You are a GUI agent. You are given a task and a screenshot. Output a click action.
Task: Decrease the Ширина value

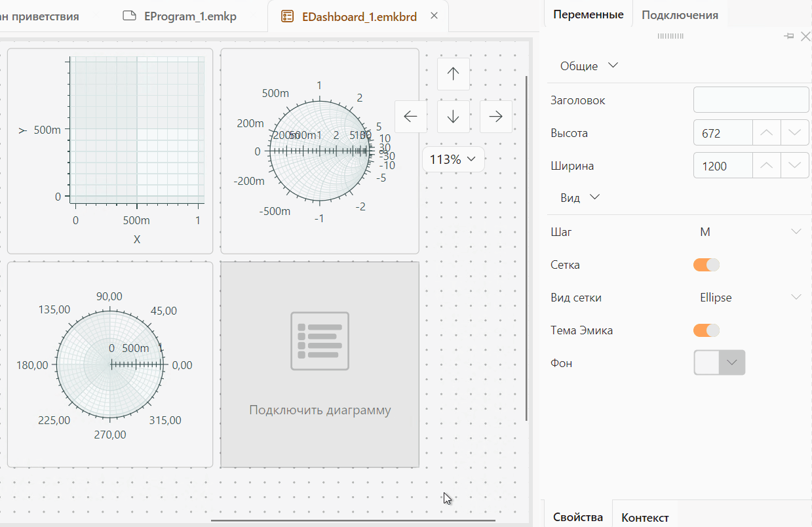click(x=794, y=166)
